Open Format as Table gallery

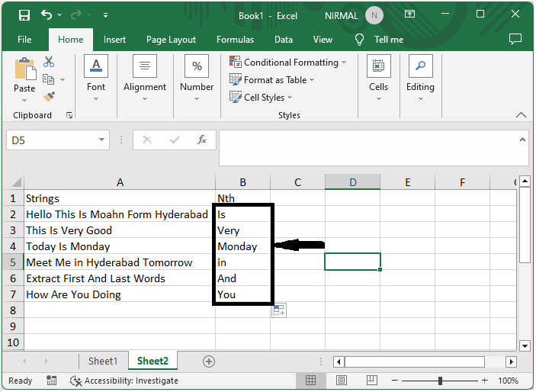[x=271, y=80]
